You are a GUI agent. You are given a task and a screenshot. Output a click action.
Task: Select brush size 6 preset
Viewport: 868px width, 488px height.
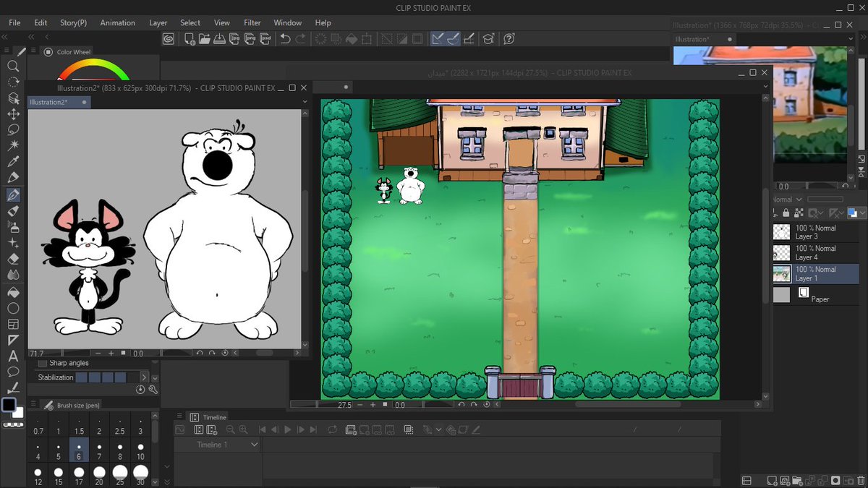pyautogui.click(x=79, y=451)
